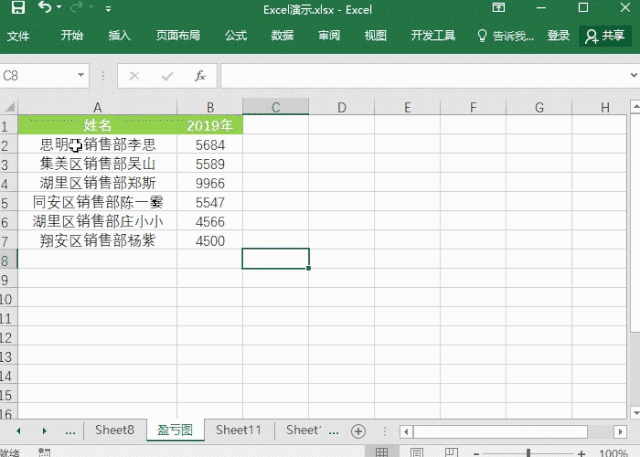Click the 告诉我 lightbulb search box
This screenshot has width=640, height=457.
pos(505,36)
